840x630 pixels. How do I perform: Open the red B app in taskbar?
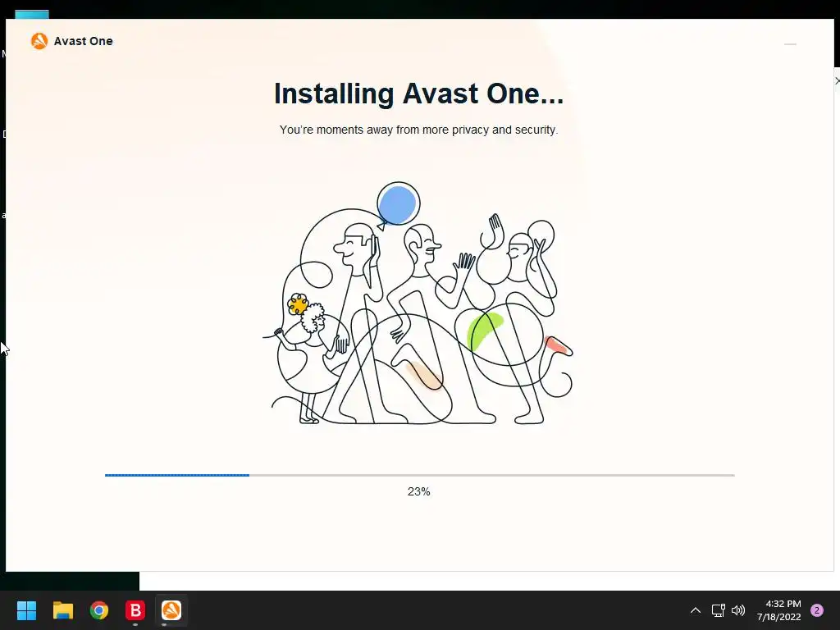click(135, 610)
